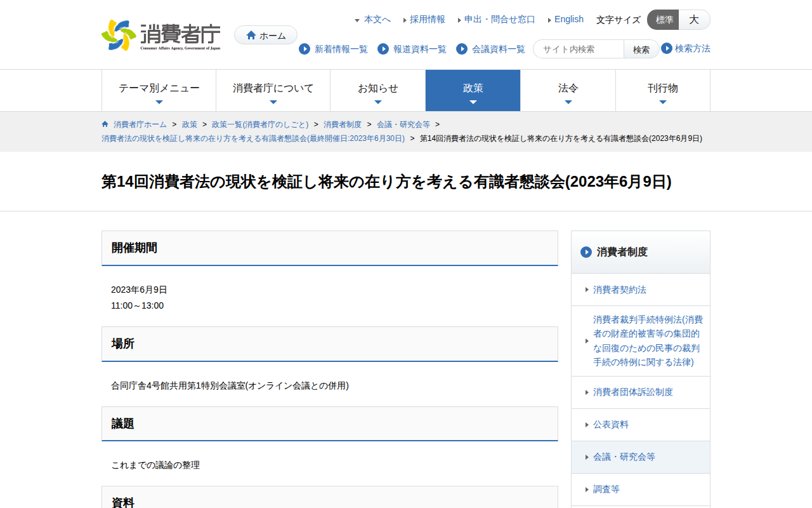Open 消費者契約法 in sidebar
This screenshot has height=508, width=812.
coord(641,290)
